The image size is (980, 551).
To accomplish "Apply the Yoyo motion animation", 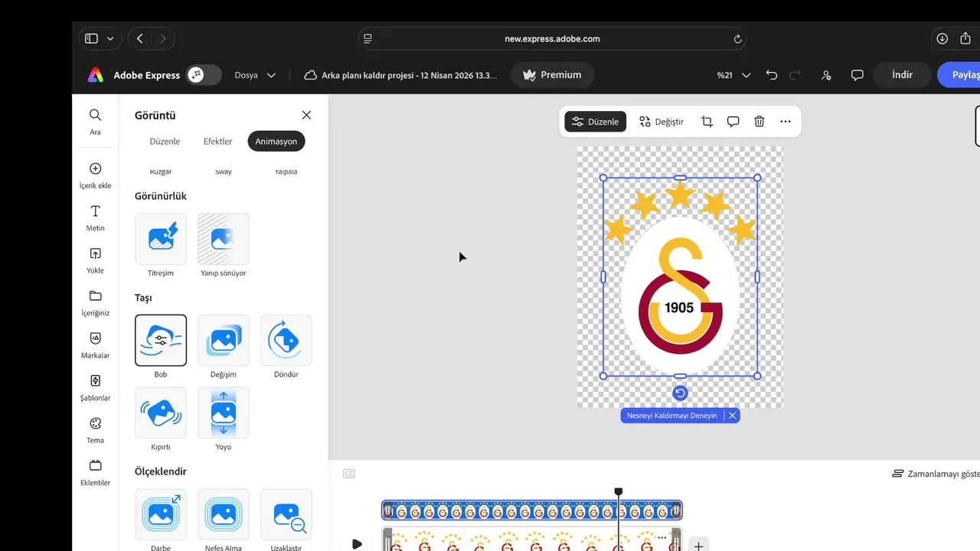I will click(x=224, y=412).
